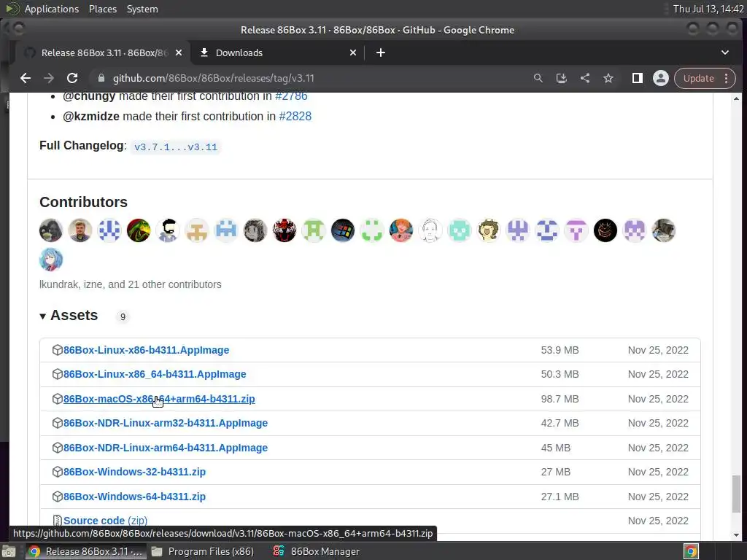This screenshot has width=747, height=560.
Task: Click the Update button in Chrome toolbar
Action: click(698, 78)
